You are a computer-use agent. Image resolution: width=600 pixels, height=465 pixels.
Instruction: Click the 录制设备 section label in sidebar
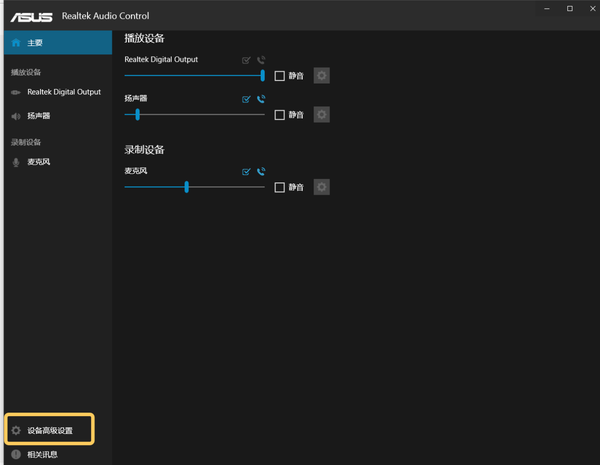26,142
